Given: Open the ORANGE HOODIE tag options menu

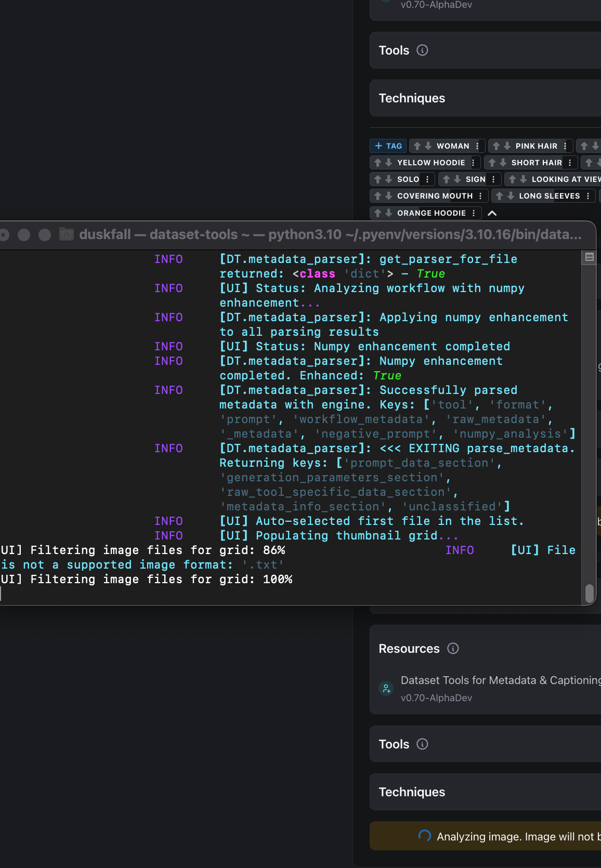Looking at the screenshot, I should (x=474, y=213).
